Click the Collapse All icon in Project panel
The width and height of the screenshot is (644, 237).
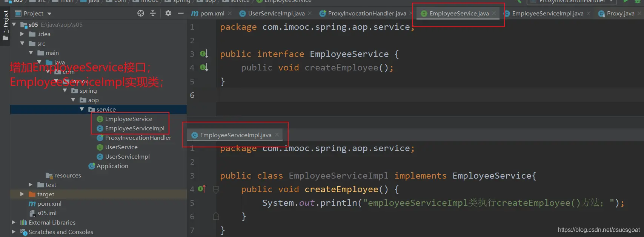153,13
